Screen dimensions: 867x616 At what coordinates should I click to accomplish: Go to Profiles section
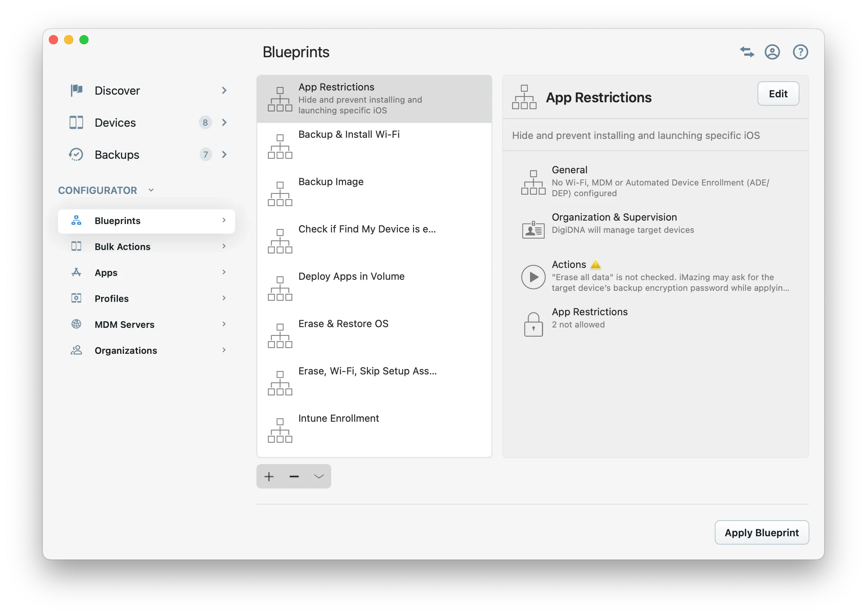(111, 298)
